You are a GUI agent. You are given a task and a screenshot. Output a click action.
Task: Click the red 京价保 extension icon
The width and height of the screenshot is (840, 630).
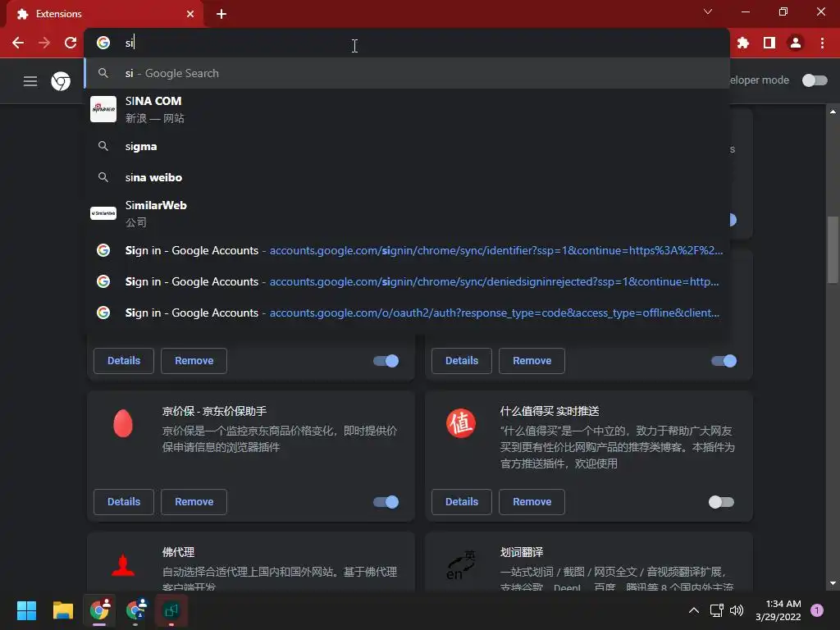point(123,423)
